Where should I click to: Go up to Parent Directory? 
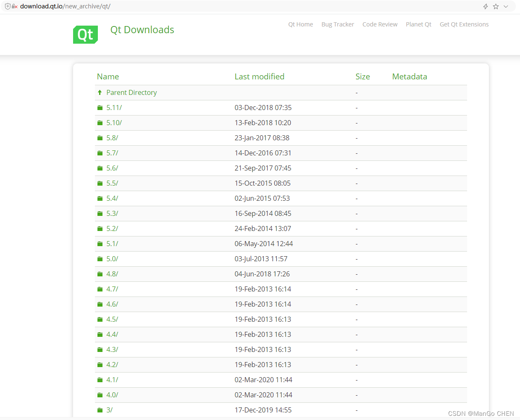tap(131, 92)
